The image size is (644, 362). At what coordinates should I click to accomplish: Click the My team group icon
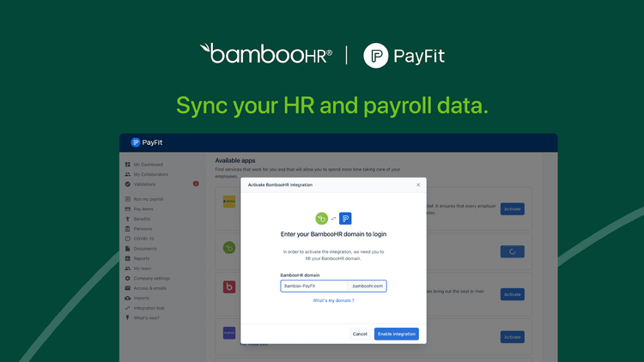point(128,268)
